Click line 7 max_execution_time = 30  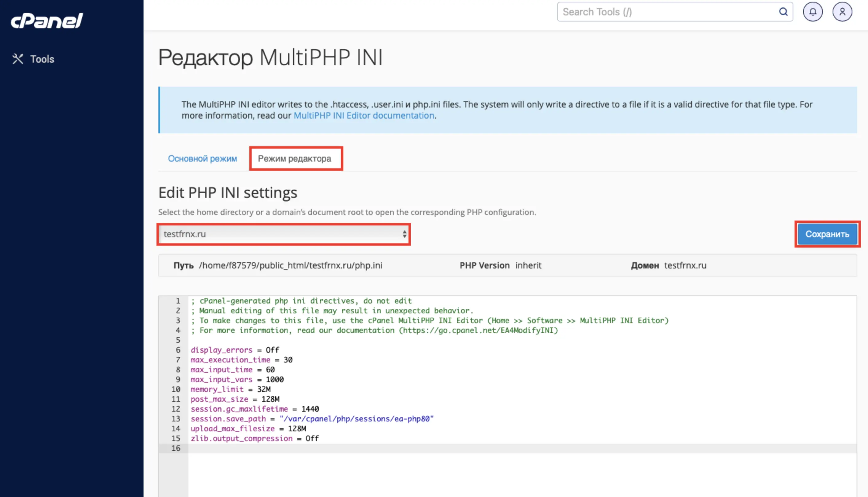(241, 360)
